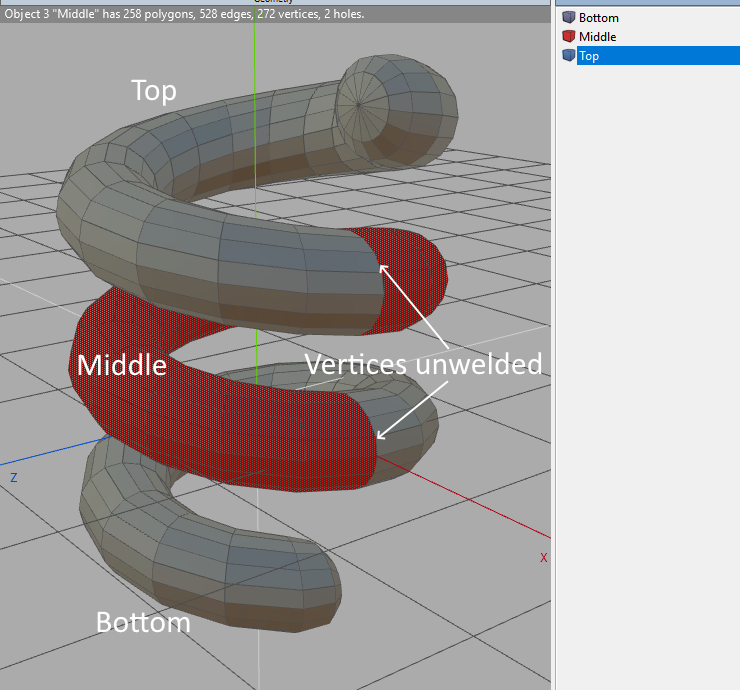
Task: Click the white "Bottom" label in viewport
Action: click(x=143, y=622)
